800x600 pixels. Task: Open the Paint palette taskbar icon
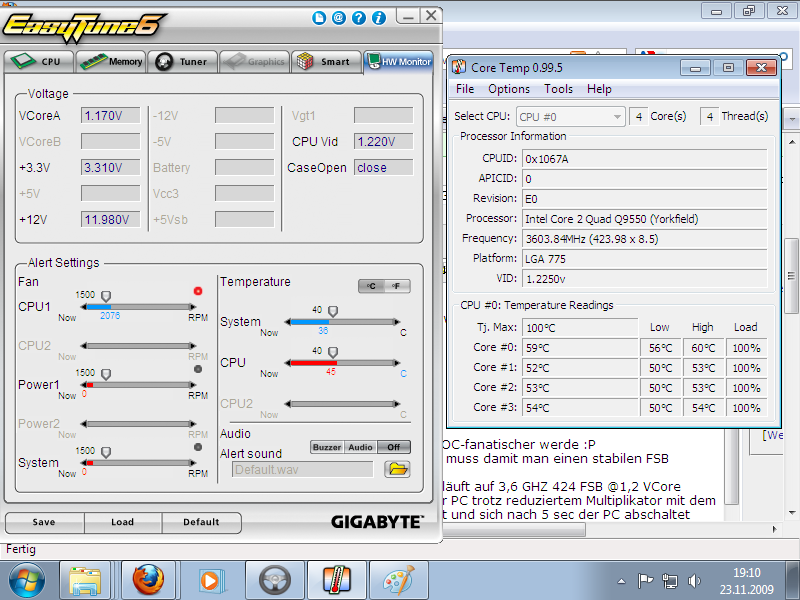(398, 581)
